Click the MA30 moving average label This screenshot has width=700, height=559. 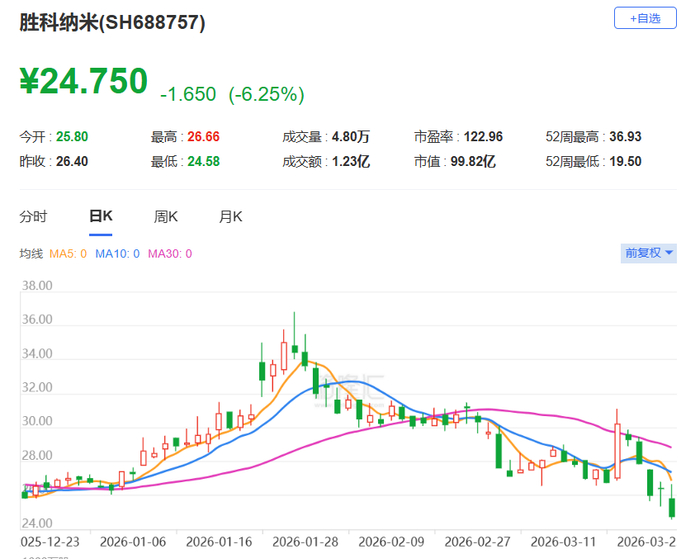[170, 254]
